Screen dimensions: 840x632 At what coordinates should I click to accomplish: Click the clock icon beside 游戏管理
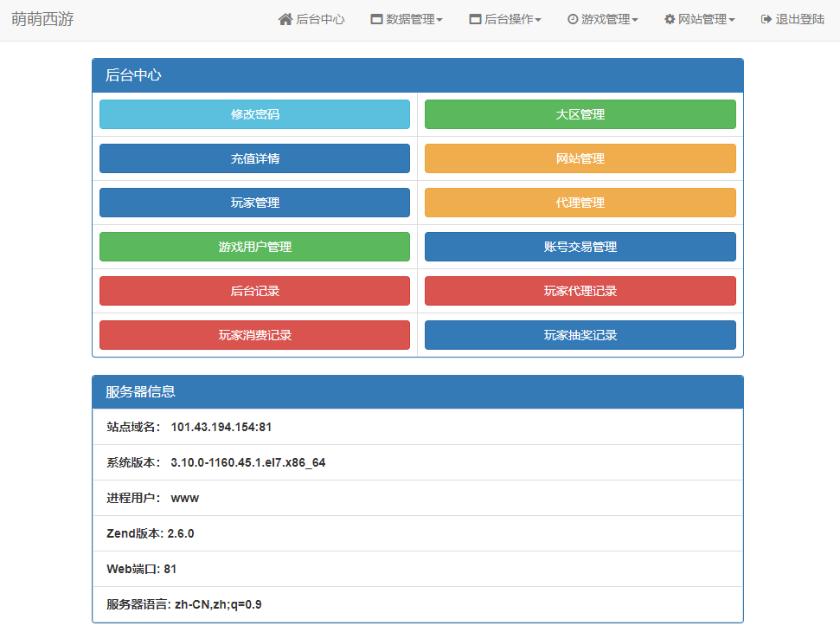573,19
